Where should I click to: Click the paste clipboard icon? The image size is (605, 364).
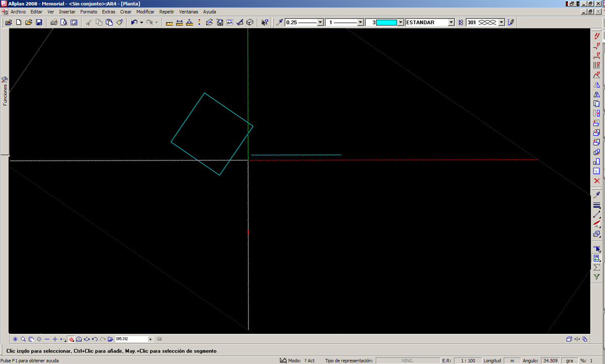[x=109, y=22]
